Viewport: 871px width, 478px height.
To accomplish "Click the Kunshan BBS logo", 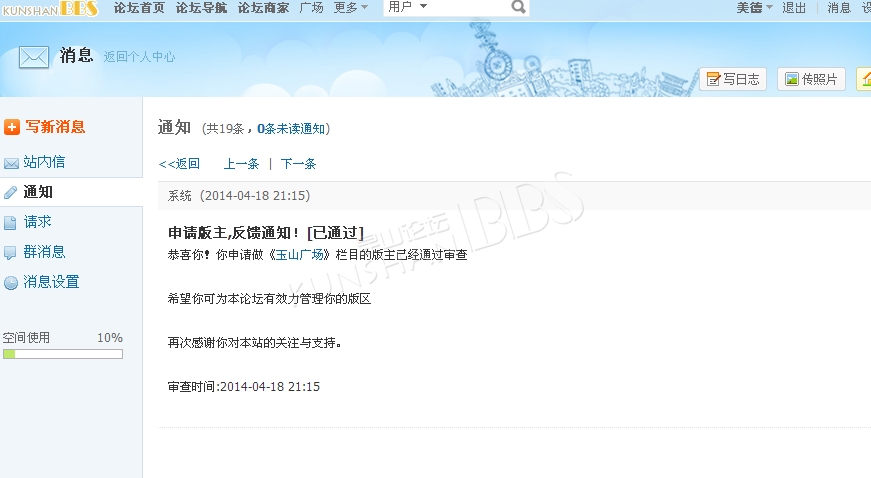I will 51,8.
